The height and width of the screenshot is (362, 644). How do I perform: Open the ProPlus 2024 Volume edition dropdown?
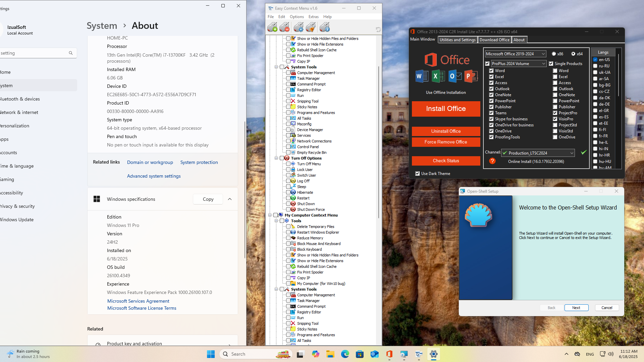coord(519,64)
